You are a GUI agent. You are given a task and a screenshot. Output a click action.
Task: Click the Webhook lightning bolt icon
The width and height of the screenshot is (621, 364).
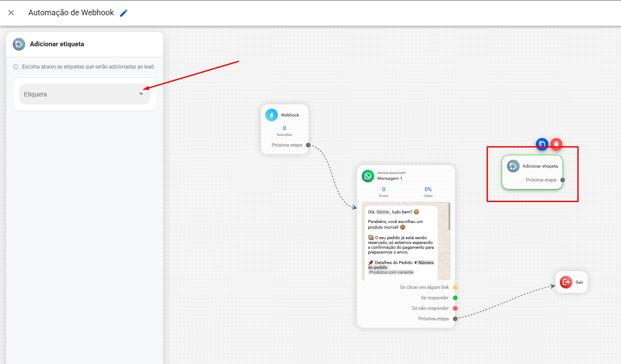pos(271,115)
